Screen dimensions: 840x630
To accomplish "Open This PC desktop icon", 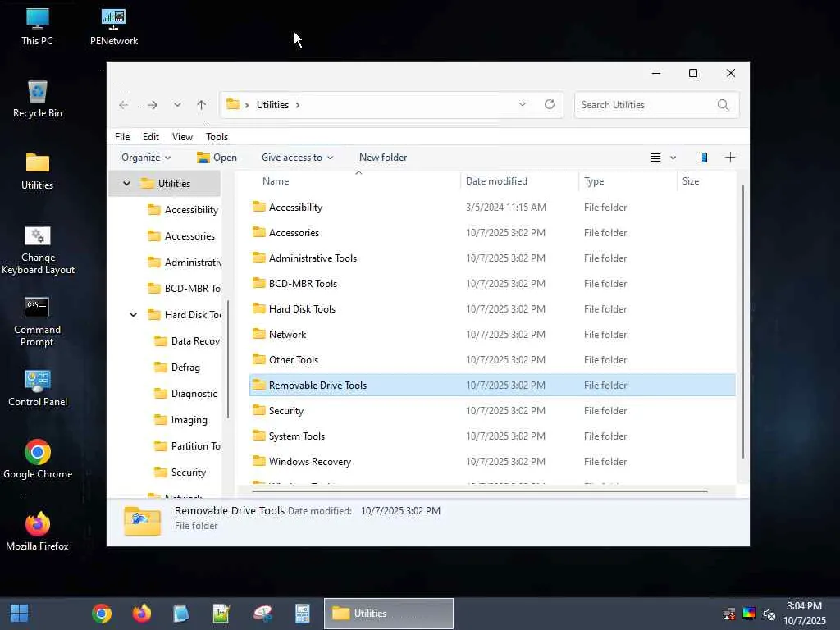I will (37, 27).
